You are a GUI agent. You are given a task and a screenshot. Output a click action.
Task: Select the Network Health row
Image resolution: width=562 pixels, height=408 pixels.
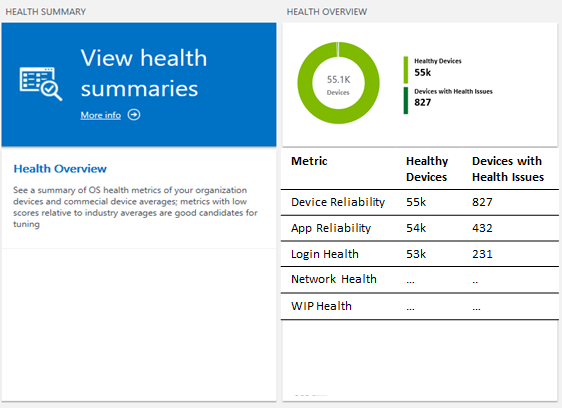(x=420, y=280)
